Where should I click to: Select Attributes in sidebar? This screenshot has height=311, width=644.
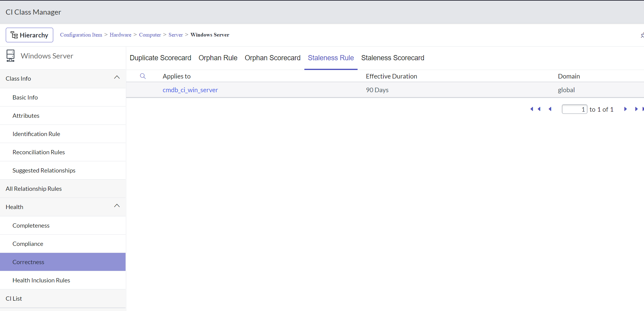63,116
